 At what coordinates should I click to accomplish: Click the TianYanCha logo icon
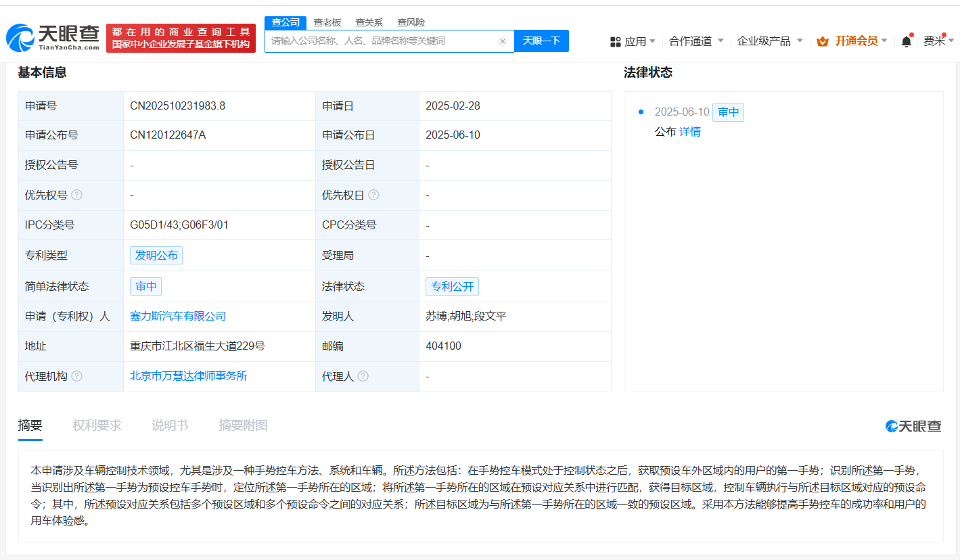(20, 39)
